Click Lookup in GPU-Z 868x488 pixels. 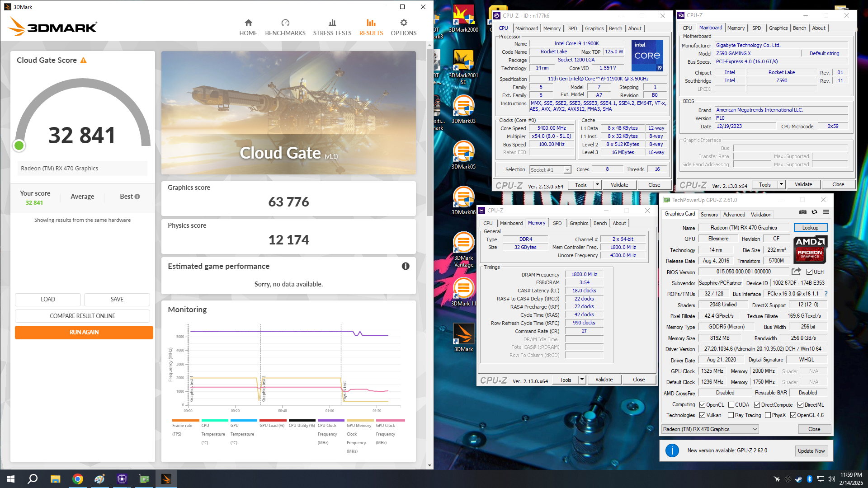click(810, 228)
